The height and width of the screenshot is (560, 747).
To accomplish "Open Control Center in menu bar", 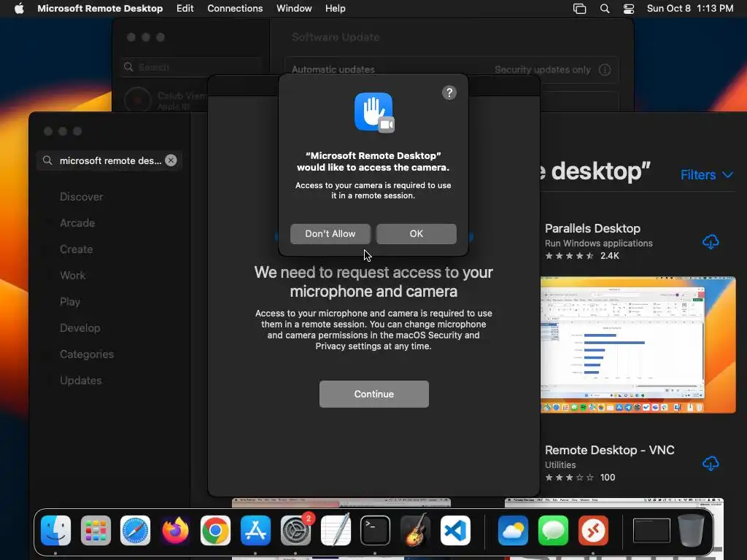I will (x=629, y=9).
